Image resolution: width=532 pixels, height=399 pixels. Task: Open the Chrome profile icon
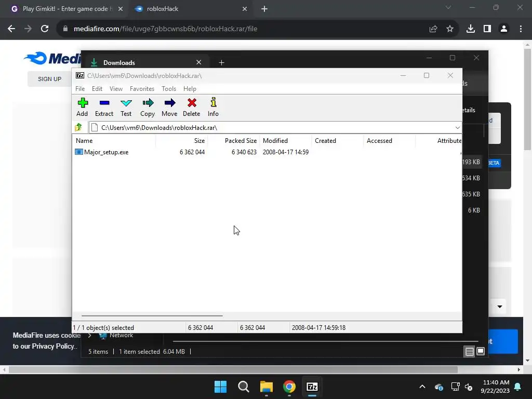coord(504,29)
